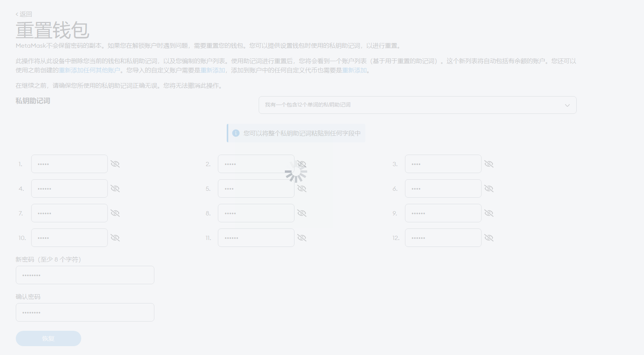Toggle eye icon beside word 7
This screenshot has width=644, height=355.
click(115, 213)
